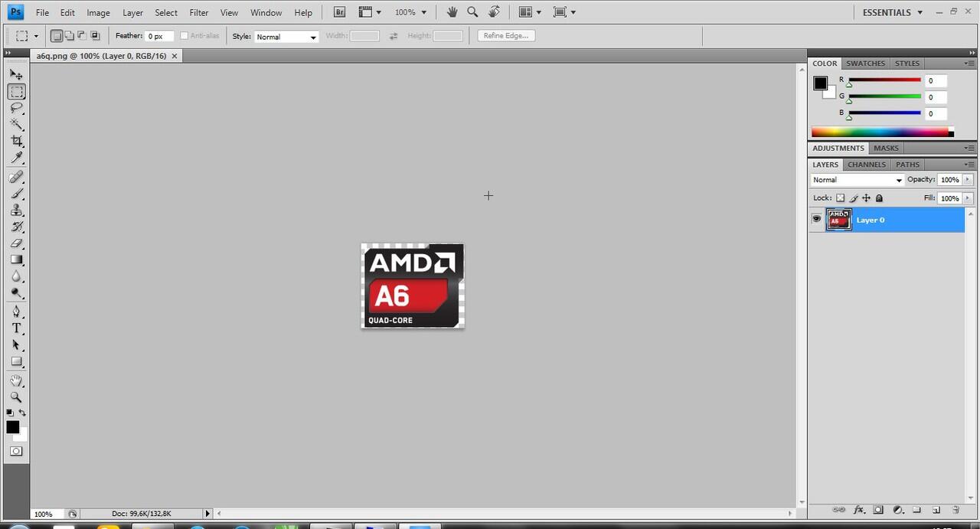Choose Subtract from selection mode

[82, 36]
